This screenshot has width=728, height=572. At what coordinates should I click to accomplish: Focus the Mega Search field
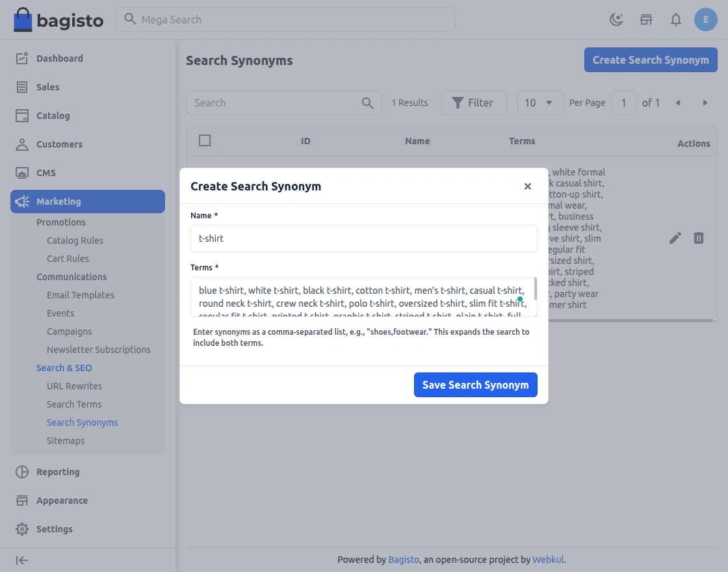pos(285,19)
